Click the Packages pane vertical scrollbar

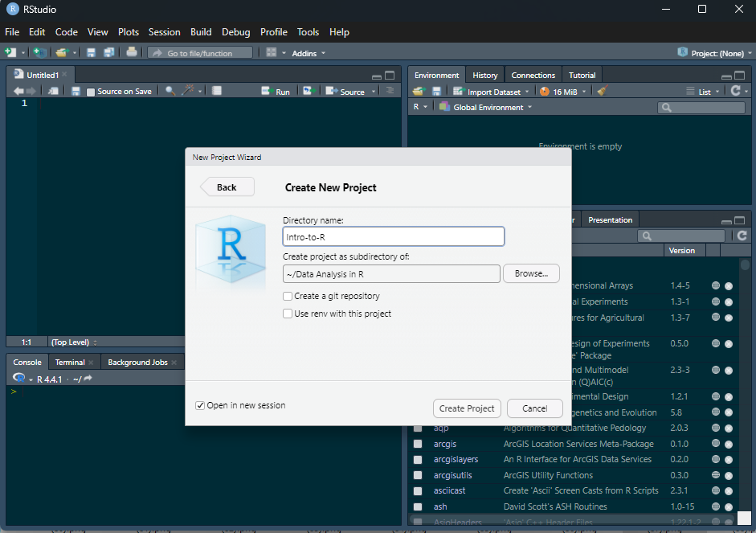[745, 386]
